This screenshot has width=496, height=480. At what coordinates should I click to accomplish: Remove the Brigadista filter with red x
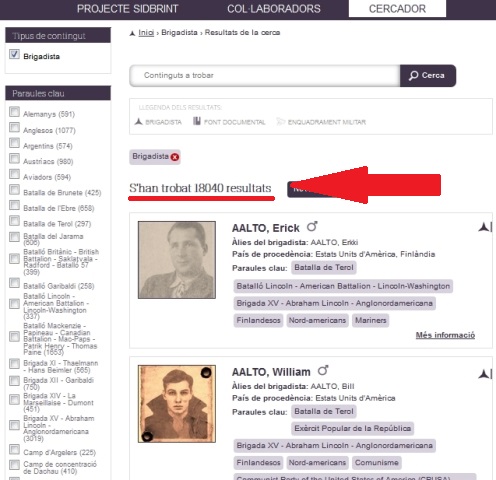click(x=175, y=157)
